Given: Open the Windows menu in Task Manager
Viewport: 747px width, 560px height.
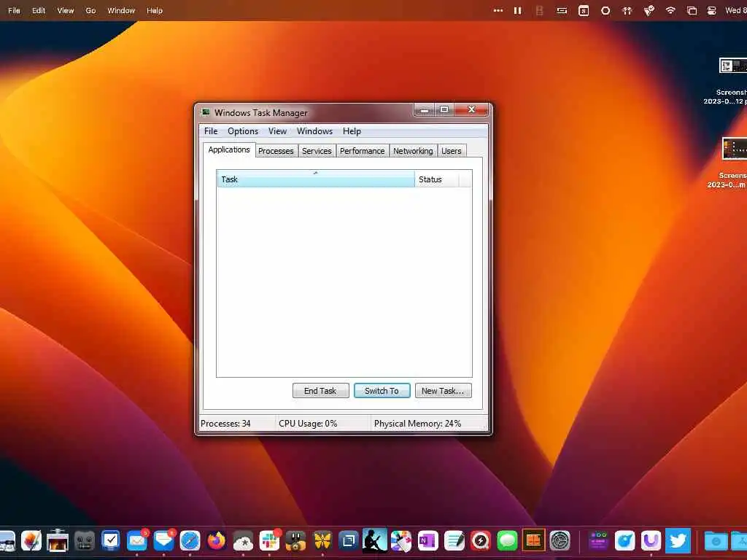Looking at the screenshot, I should (x=314, y=131).
